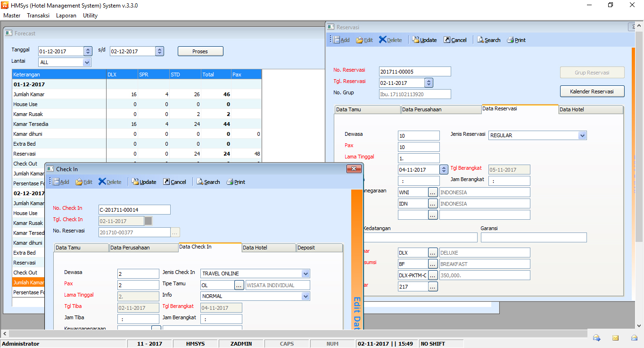
Task: Click Edit in the Reservasi toolbar
Action: click(364, 40)
